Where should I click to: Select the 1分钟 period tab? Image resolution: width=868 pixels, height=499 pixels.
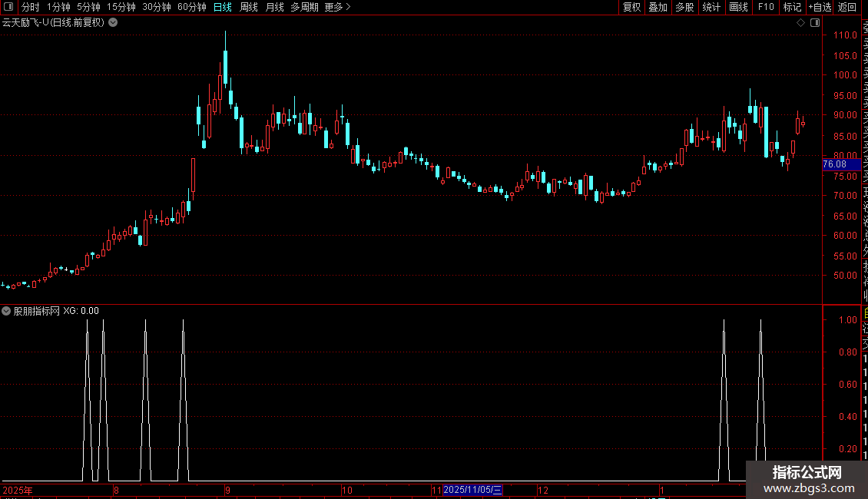58,7
